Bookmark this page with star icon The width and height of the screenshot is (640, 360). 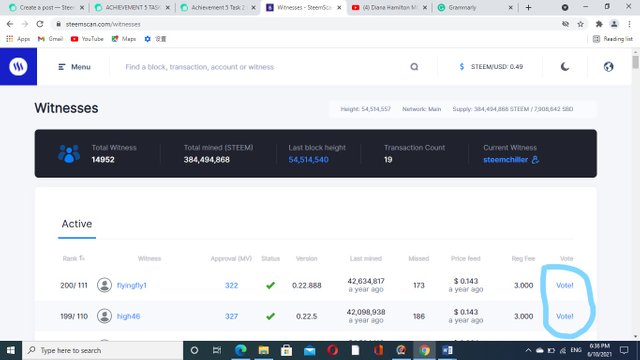(580, 24)
